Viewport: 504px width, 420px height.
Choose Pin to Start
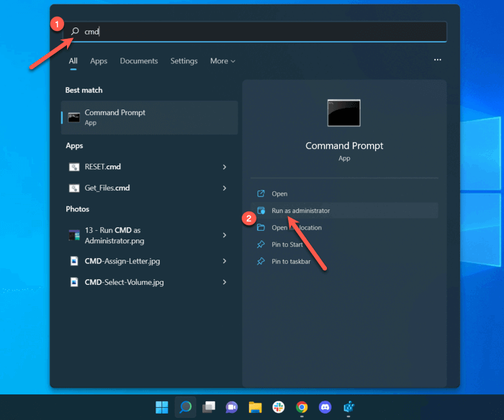(x=344, y=245)
